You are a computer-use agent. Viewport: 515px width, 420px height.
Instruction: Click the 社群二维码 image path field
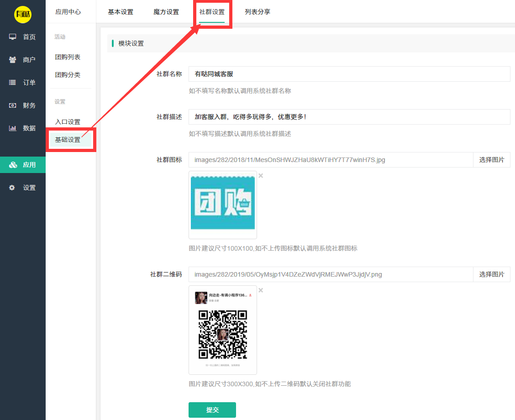tap(331, 274)
